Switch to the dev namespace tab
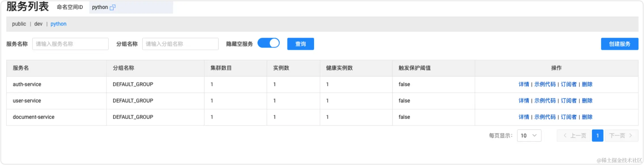644x165 pixels. click(x=38, y=24)
